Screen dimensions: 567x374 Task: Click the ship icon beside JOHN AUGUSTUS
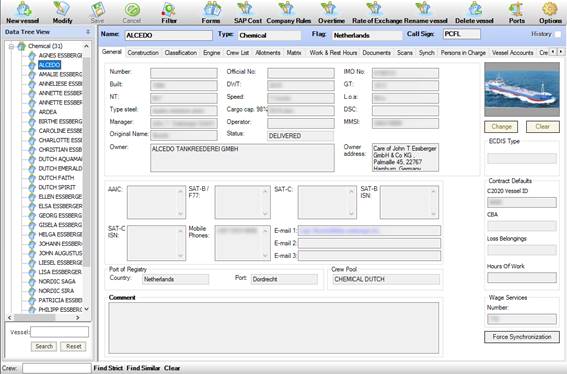tap(32, 253)
